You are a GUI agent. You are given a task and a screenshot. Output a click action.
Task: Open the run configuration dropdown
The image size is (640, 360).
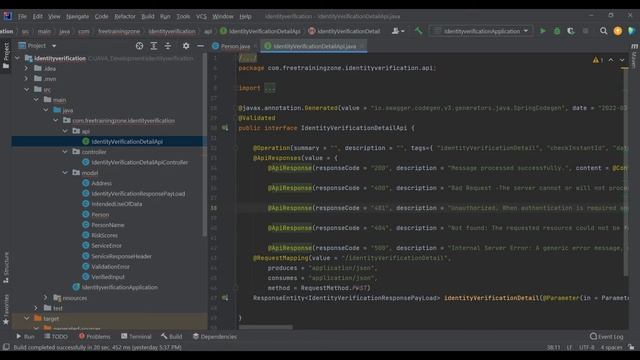coord(481,31)
